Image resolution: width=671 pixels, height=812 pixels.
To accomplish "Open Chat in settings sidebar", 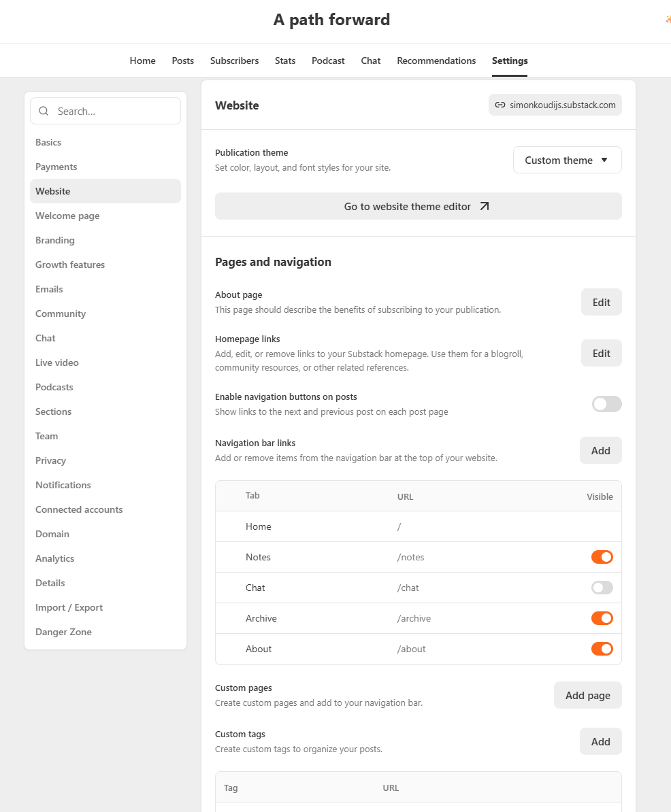I will tap(105, 338).
